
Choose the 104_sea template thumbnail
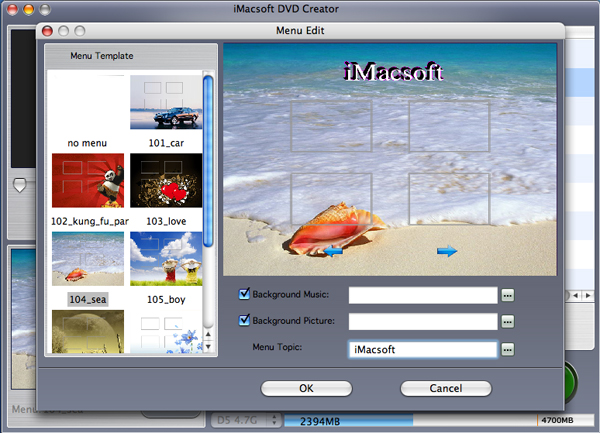coord(88,259)
